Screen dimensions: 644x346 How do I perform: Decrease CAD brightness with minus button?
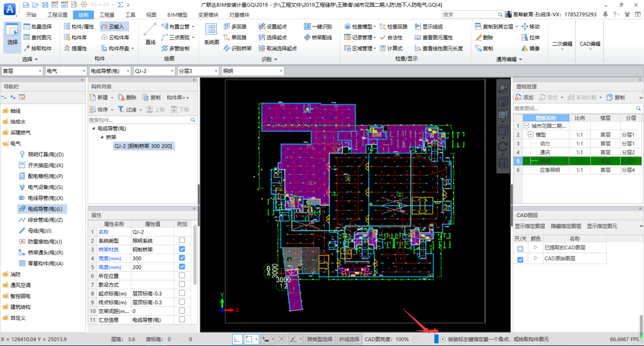416,339
